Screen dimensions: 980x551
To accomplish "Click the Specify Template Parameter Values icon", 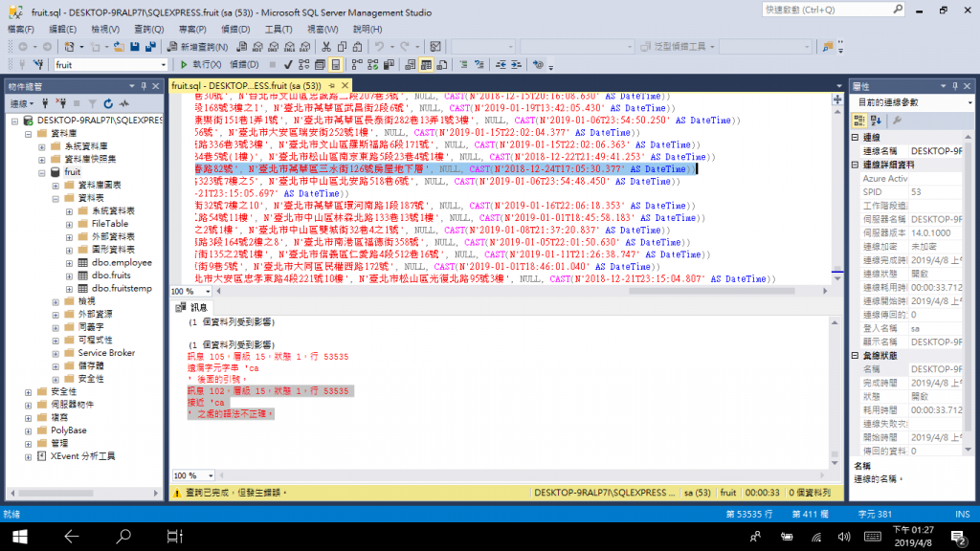I will (538, 64).
